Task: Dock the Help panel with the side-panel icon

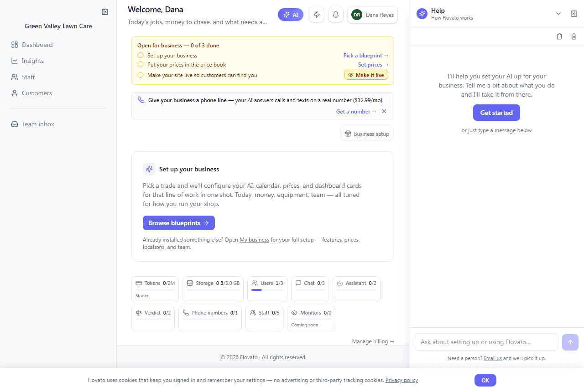Action: (x=574, y=14)
